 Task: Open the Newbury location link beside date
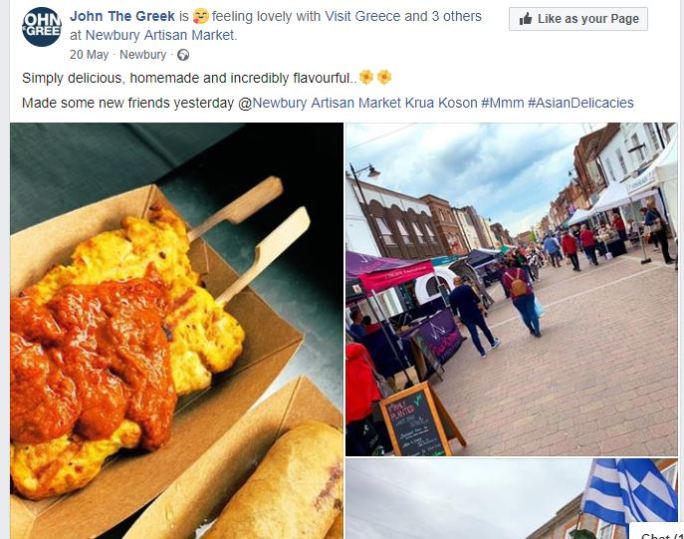coord(143,55)
